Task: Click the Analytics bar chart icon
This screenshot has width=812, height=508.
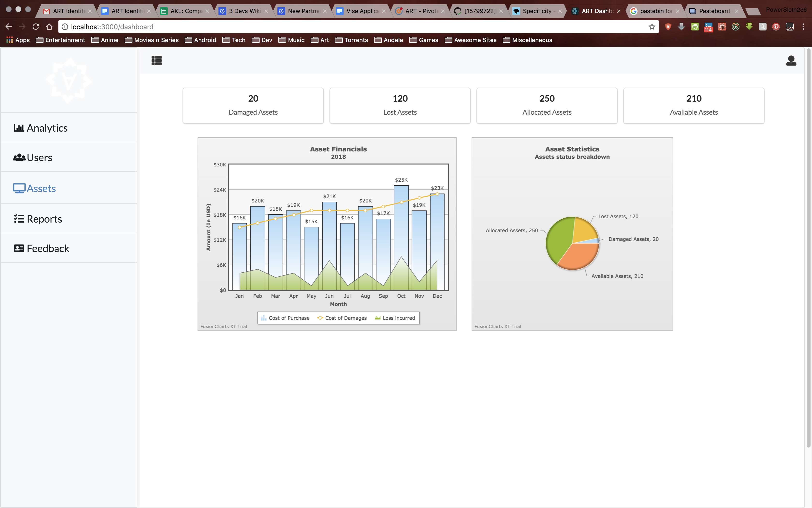Action: [19, 128]
